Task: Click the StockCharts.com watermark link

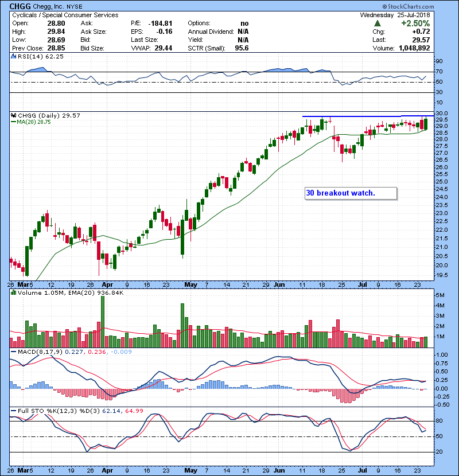Action: (408, 6)
